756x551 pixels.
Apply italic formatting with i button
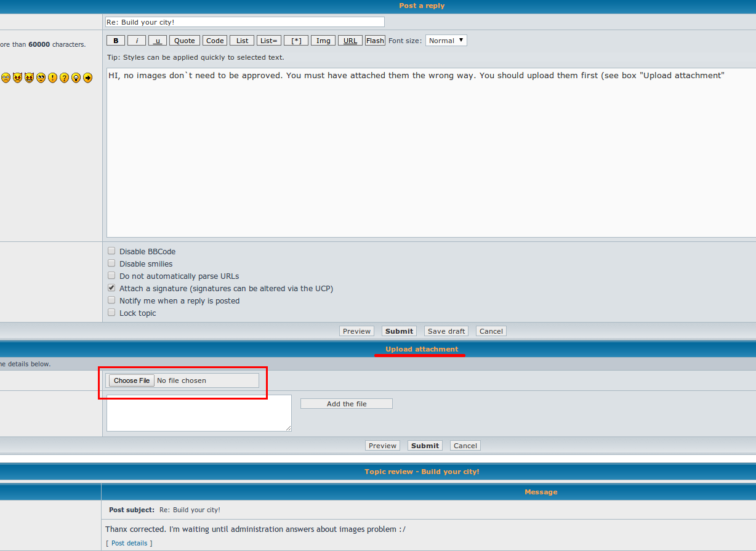point(136,41)
